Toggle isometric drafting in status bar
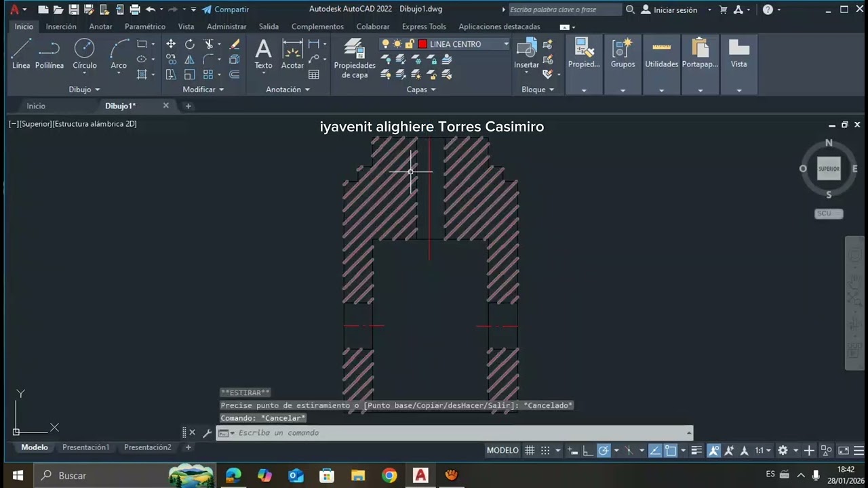This screenshot has height=488, width=868. 629,451
